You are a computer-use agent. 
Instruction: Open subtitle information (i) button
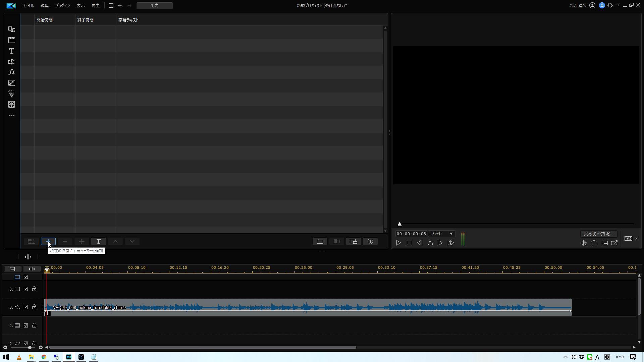pyautogui.click(x=370, y=241)
